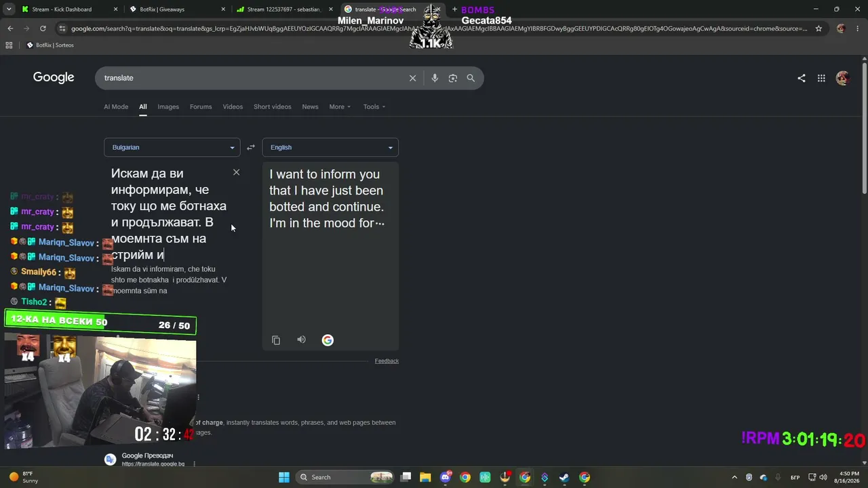Show hidden system tray icons

734,477
